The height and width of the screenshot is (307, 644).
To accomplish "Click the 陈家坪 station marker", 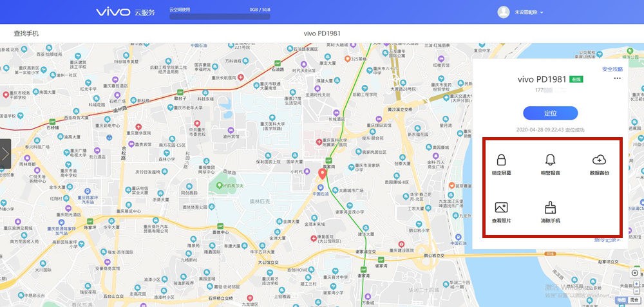I will tap(89, 220).
